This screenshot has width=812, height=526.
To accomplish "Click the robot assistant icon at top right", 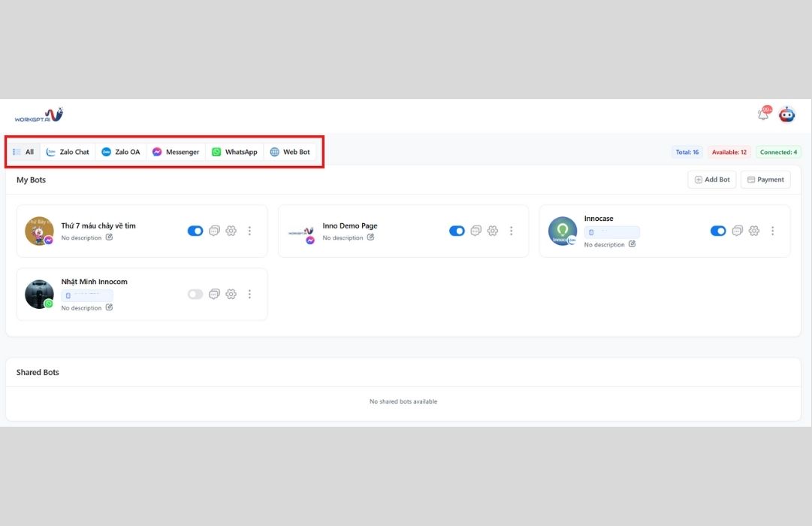I will coord(786,113).
